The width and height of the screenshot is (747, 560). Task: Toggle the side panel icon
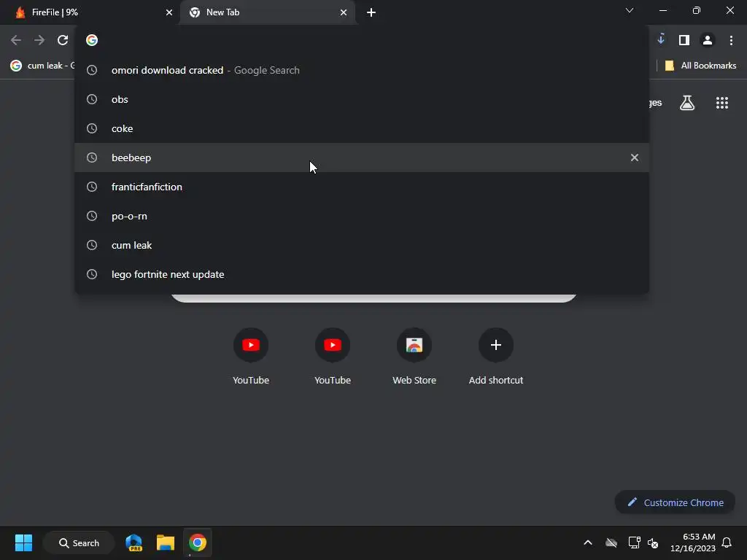pyautogui.click(x=684, y=41)
